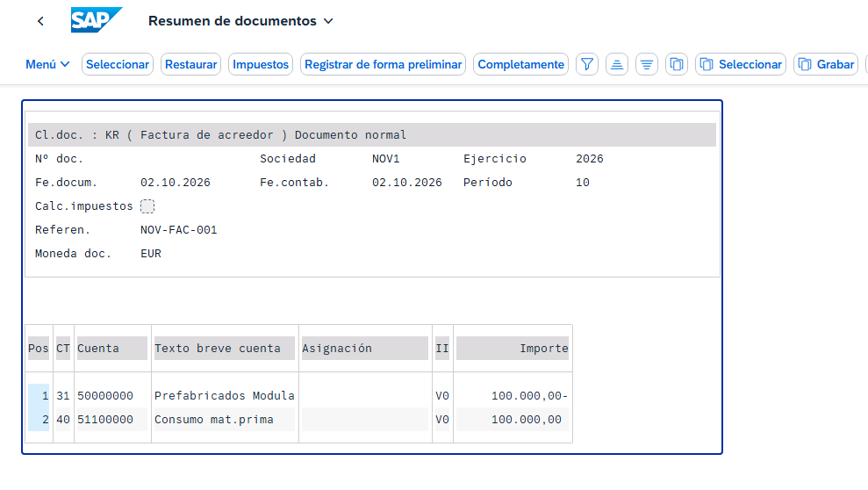
Task: Click Consumo mat.prima text
Action: click(x=213, y=420)
